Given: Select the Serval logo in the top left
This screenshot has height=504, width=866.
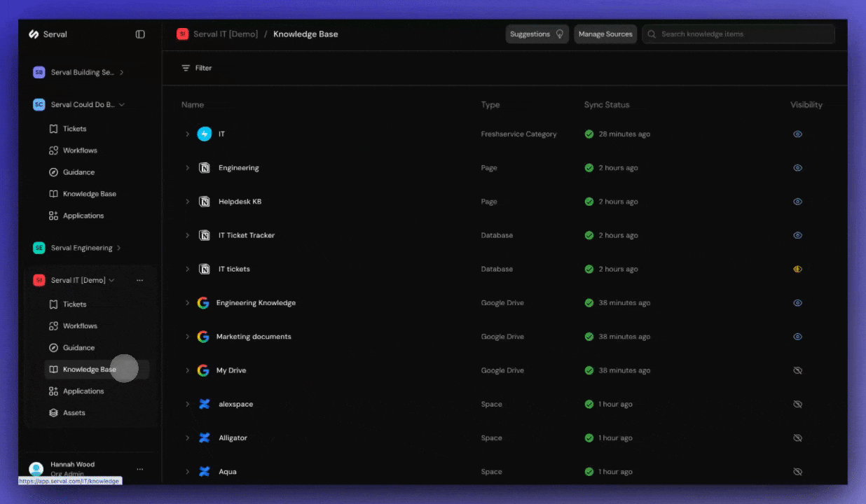Looking at the screenshot, I should click(34, 34).
